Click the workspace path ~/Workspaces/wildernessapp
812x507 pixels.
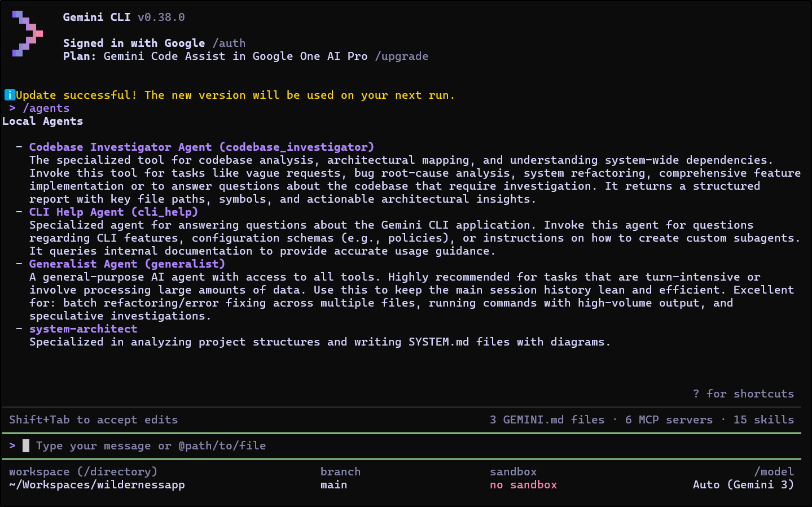pos(97,484)
